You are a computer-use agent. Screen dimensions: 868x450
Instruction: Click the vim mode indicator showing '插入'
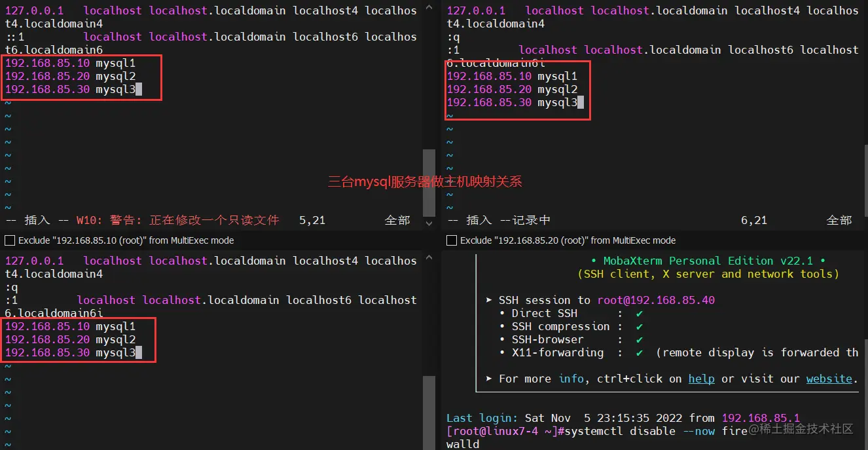[37, 219]
